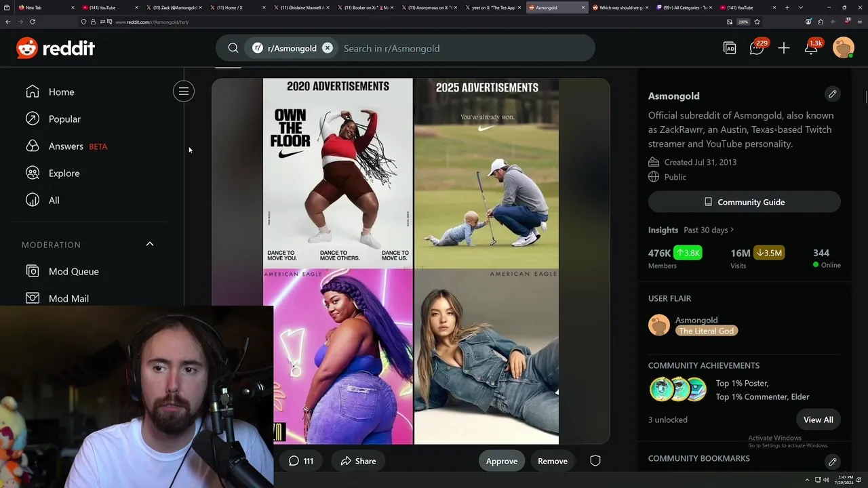The image size is (868, 488).
Task: Click the Reddit logo in the header
Action: pyautogui.click(x=56, y=48)
